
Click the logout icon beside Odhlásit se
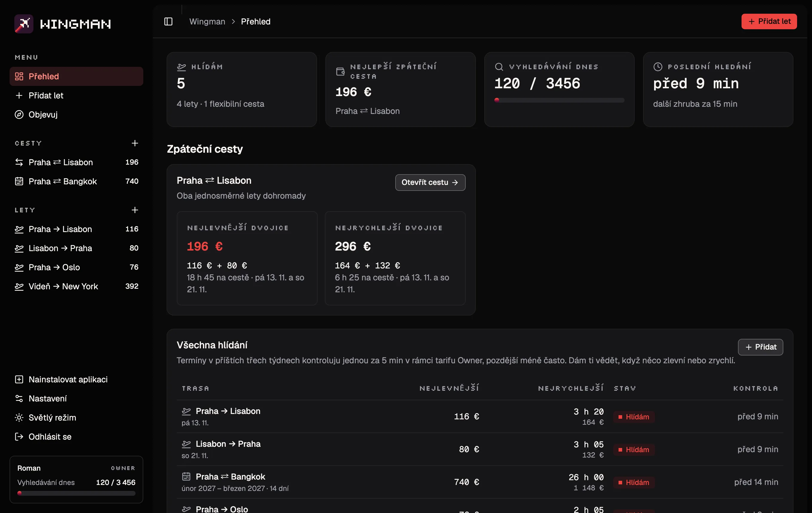coord(19,437)
